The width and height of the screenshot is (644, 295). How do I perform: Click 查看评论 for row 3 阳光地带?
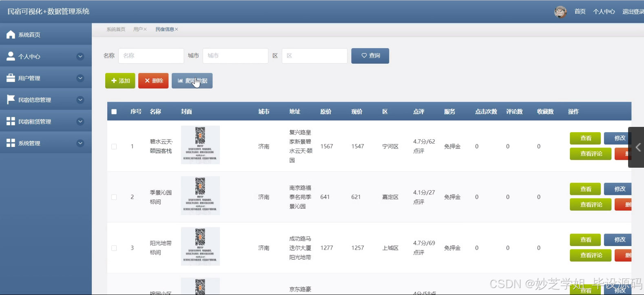coord(591,255)
